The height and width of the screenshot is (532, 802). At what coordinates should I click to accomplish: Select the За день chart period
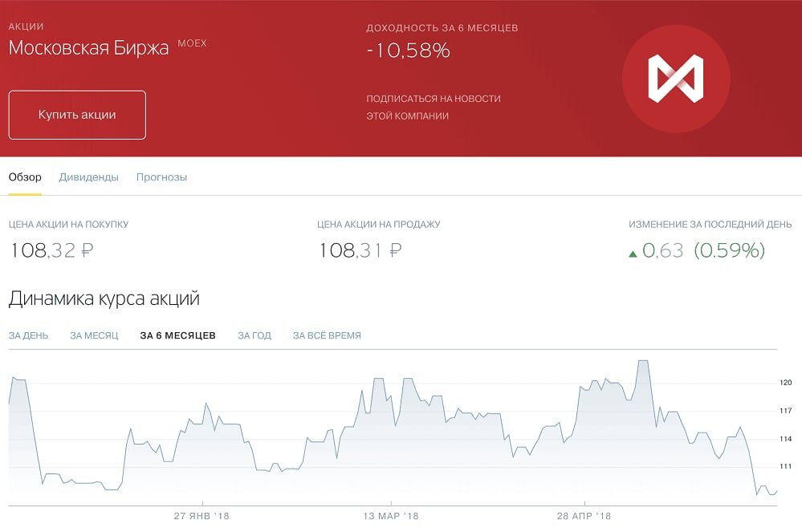pos(28,335)
